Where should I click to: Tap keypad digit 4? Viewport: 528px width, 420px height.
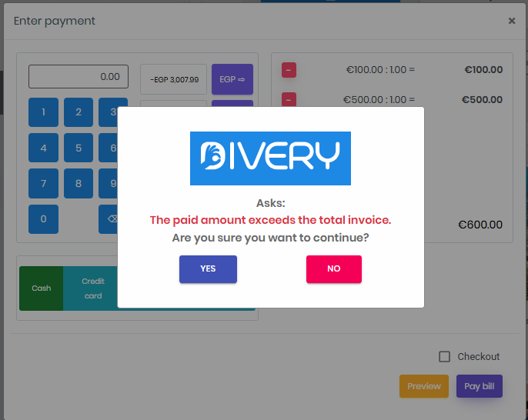click(x=43, y=148)
